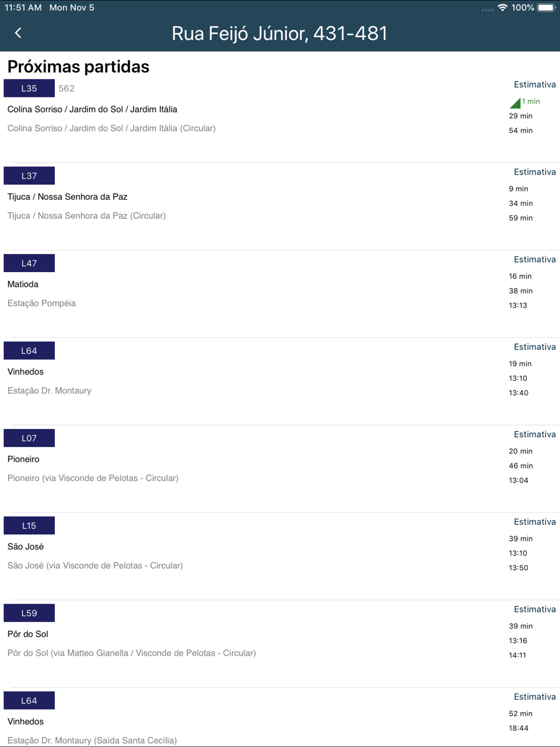Select Matioda Estação Pompéia row

point(280,293)
